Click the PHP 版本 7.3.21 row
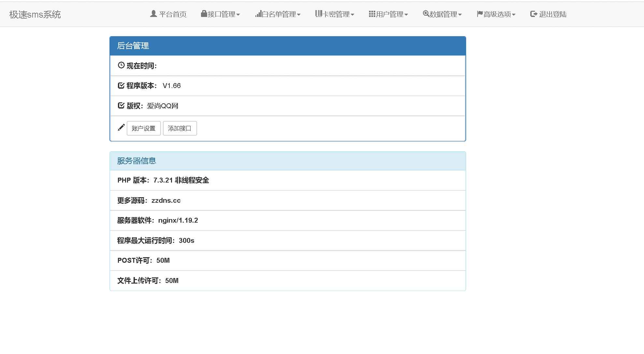Screen dimensions: 644x354 coord(288,180)
